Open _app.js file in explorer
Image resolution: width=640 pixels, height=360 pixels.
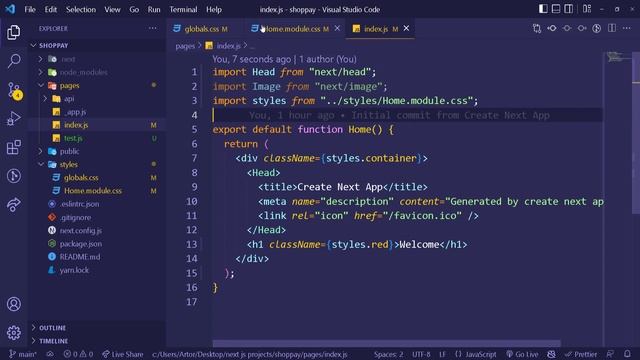[x=97, y=112]
